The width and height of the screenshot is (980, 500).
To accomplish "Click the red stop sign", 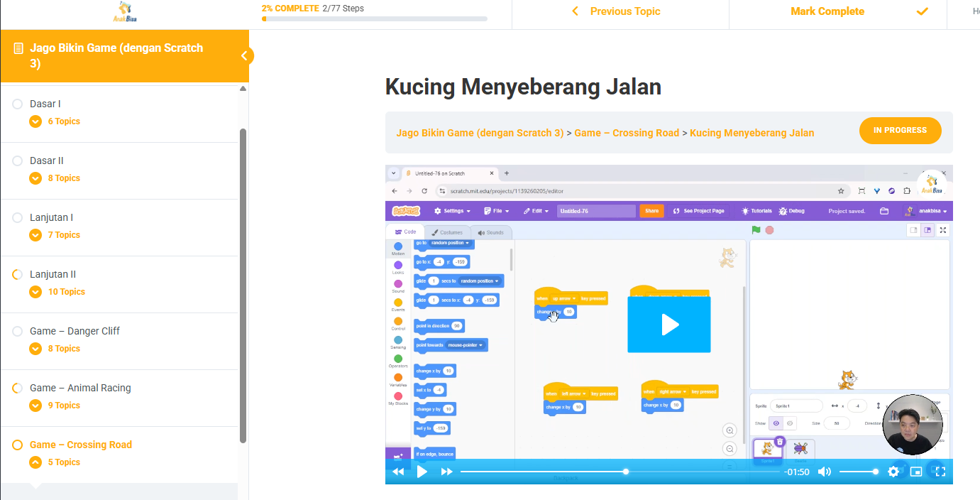I will pos(769,229).
